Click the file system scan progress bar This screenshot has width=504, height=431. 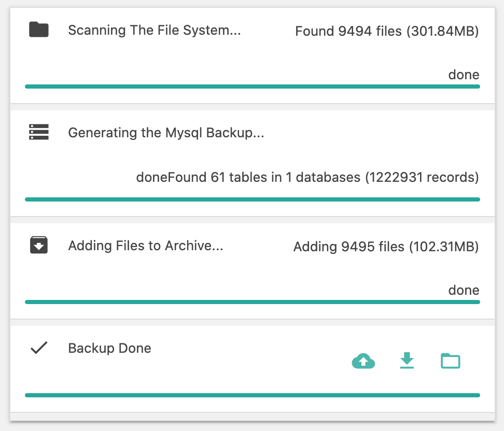coord(253,87)
